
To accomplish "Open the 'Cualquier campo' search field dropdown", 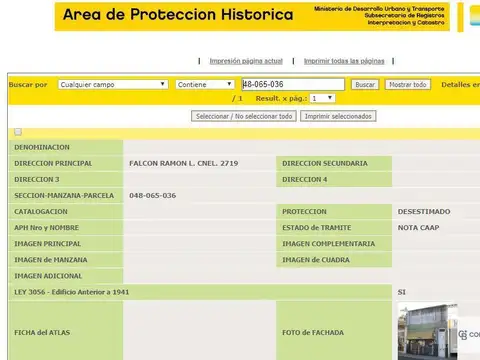I will 113,84.
